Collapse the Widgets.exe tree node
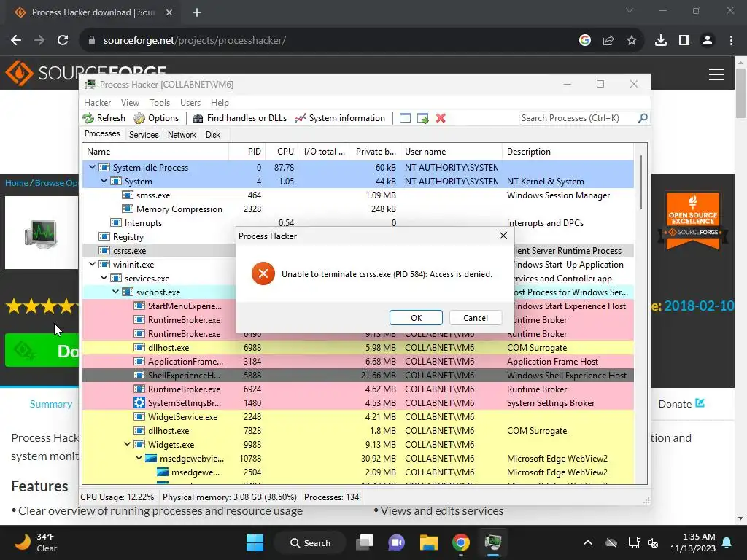 coord(127,444)
